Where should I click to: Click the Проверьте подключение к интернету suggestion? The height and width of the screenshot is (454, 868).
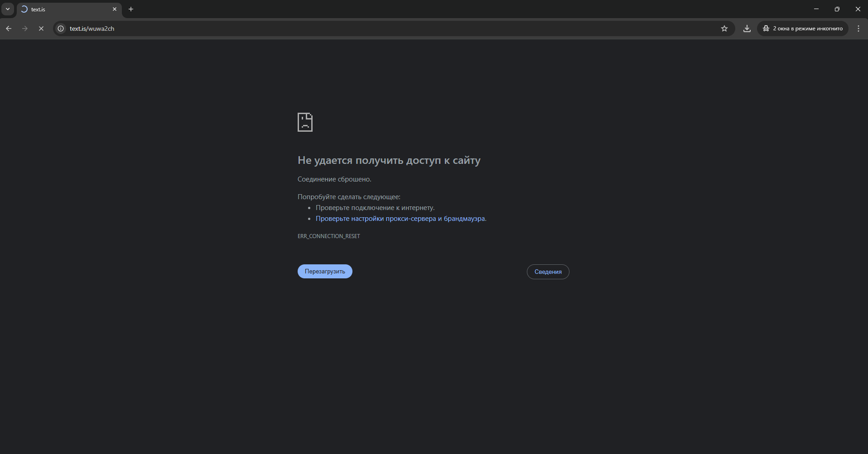pos(375,208)
